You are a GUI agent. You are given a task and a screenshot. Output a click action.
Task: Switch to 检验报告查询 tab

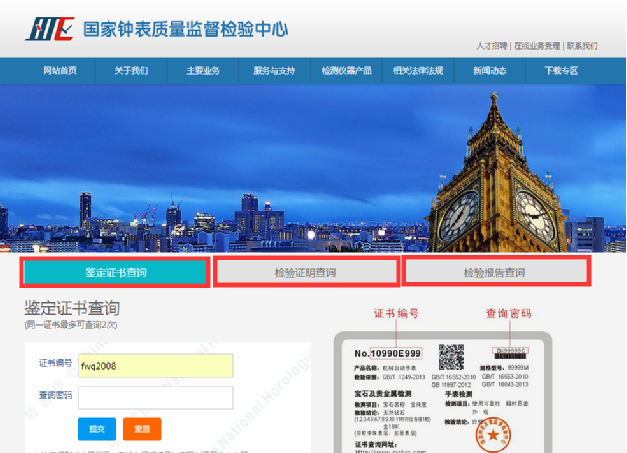pos(496,273)
